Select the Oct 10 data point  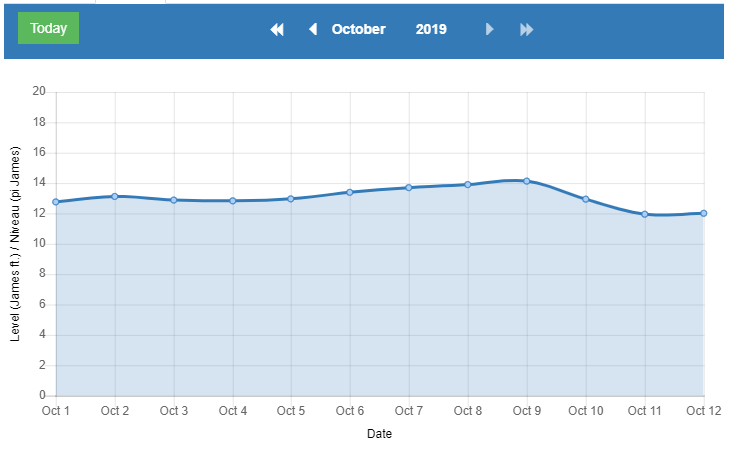[x=586, y=199]
